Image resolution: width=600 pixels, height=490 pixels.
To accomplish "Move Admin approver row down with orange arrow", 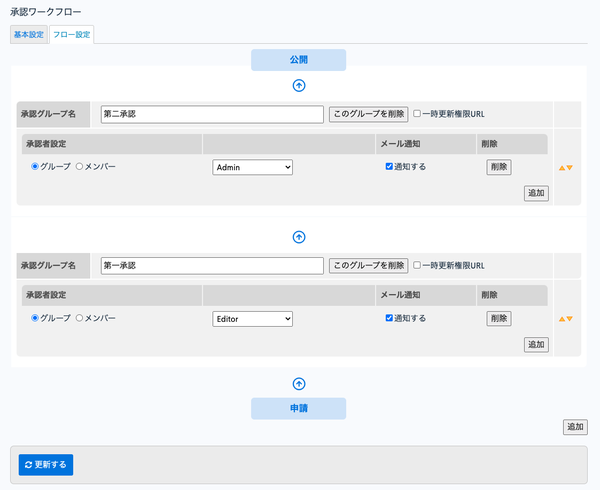I will [570, 168].
